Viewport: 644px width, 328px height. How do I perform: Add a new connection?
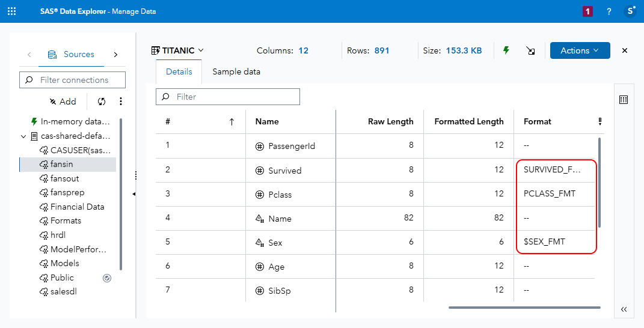pos(63,102)
